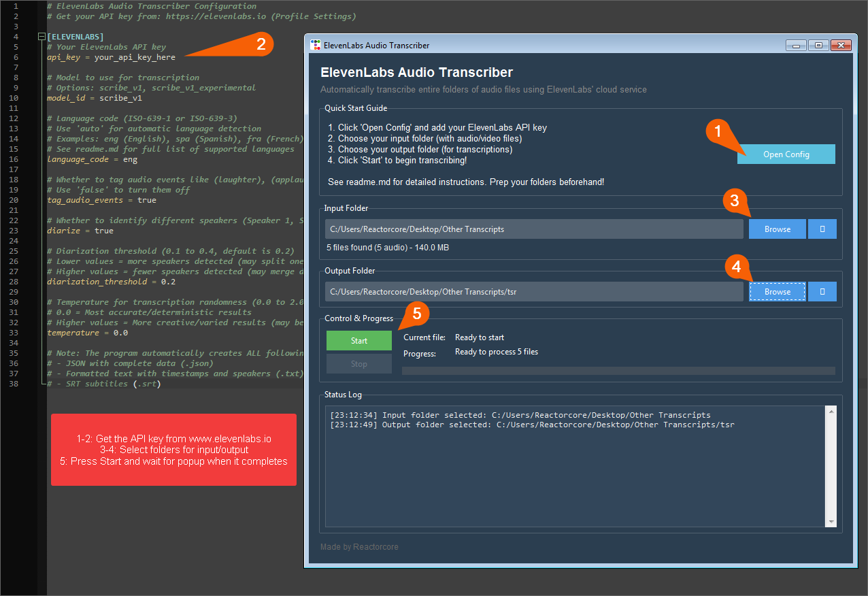Start the transcription process
Screen dimensions: 868x596
(359, 341)
